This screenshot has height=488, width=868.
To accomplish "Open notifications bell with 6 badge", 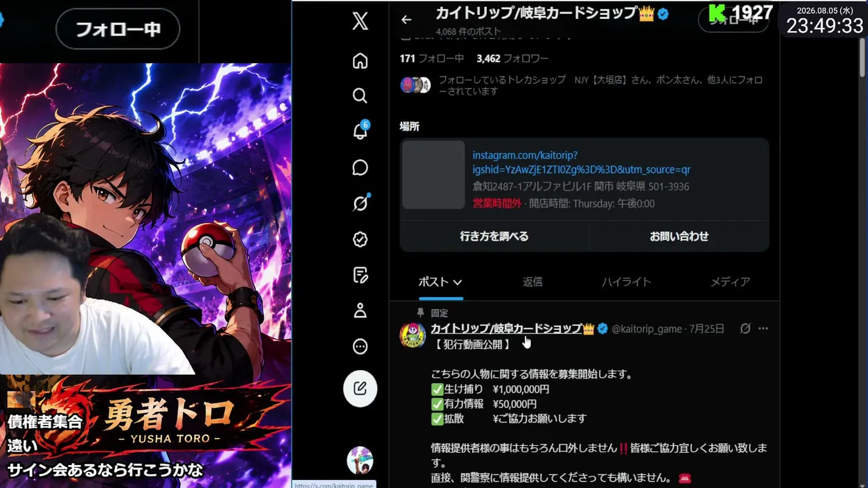I will (360, 130).
